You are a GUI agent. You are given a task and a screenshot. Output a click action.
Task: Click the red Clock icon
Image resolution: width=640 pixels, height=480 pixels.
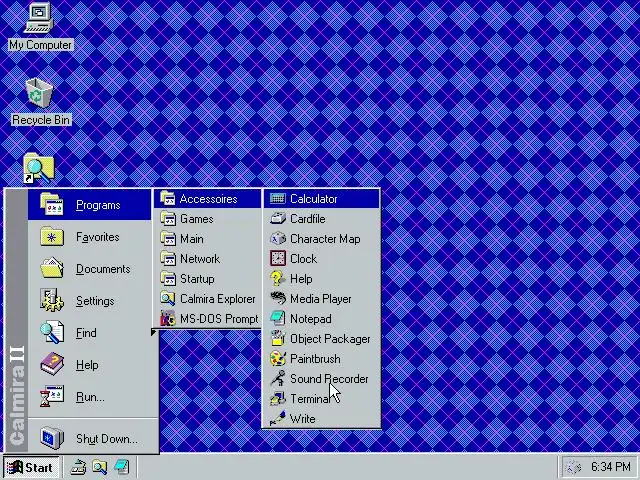click(278, 259)
